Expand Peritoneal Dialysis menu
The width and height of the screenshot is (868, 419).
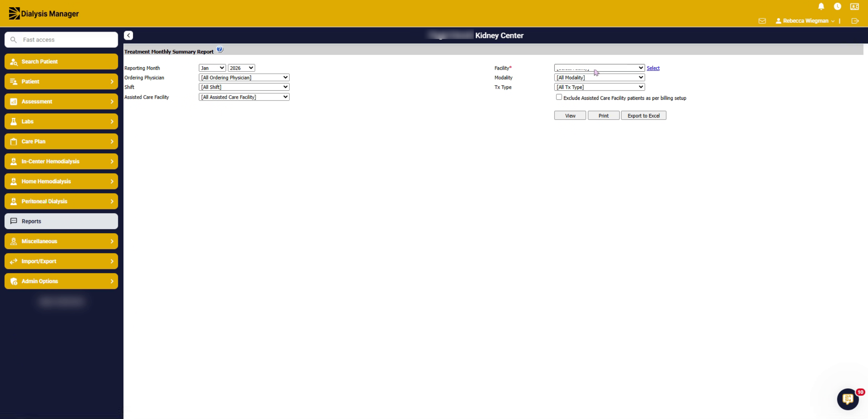point(61,201)
